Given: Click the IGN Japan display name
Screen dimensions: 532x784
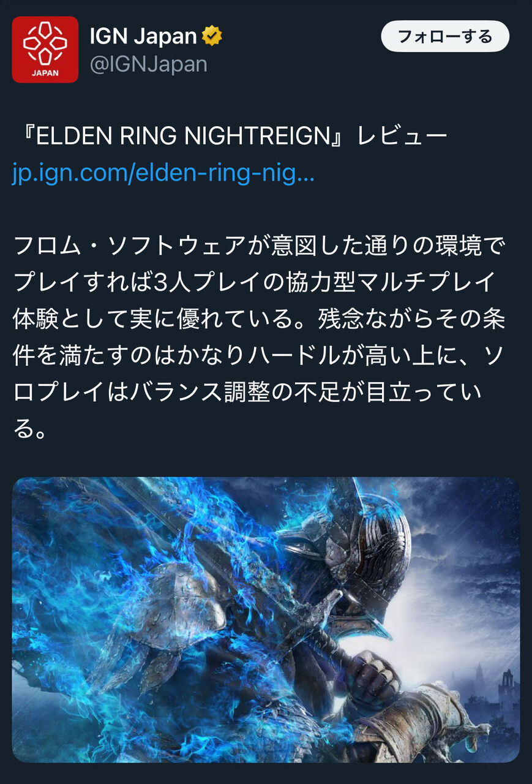Looking at the screenshot, I should coord(143,37).
